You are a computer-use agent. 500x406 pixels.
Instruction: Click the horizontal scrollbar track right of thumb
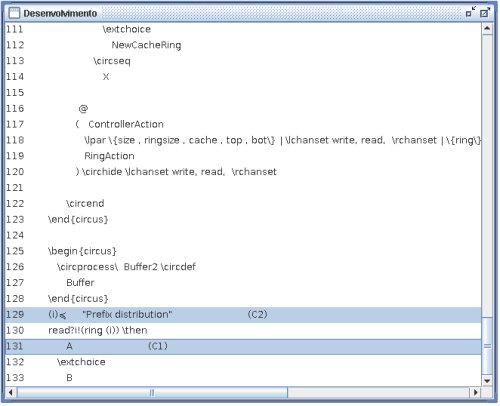378,392
